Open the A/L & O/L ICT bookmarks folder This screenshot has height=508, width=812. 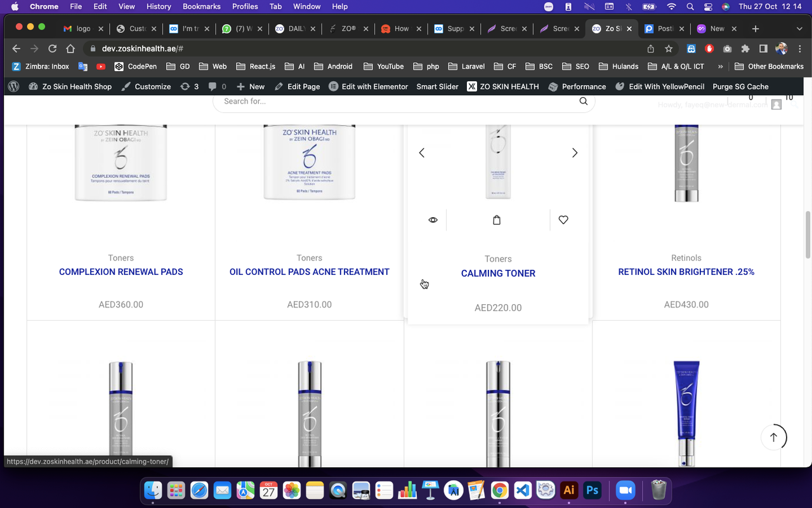pos(676,66)
